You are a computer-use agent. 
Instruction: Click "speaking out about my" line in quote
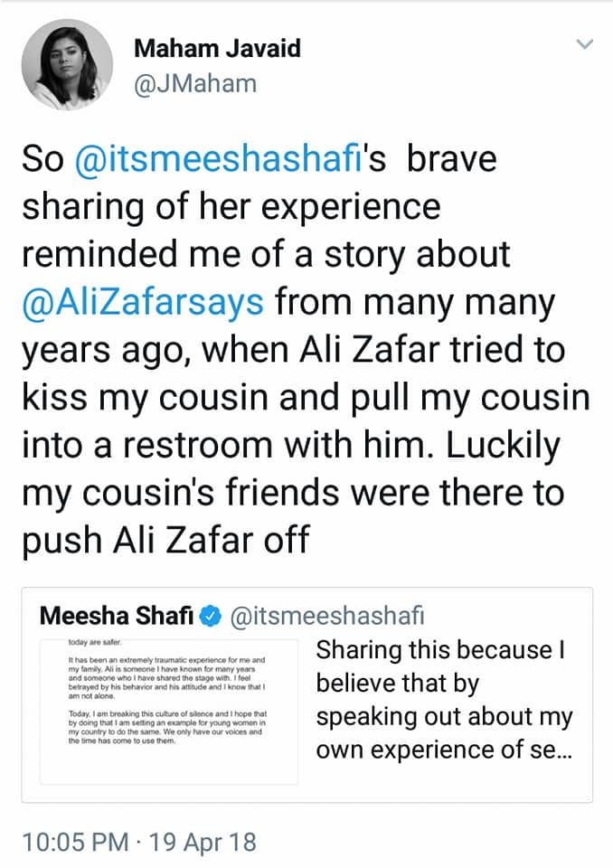pyautogui.click(x=445, y=717)
